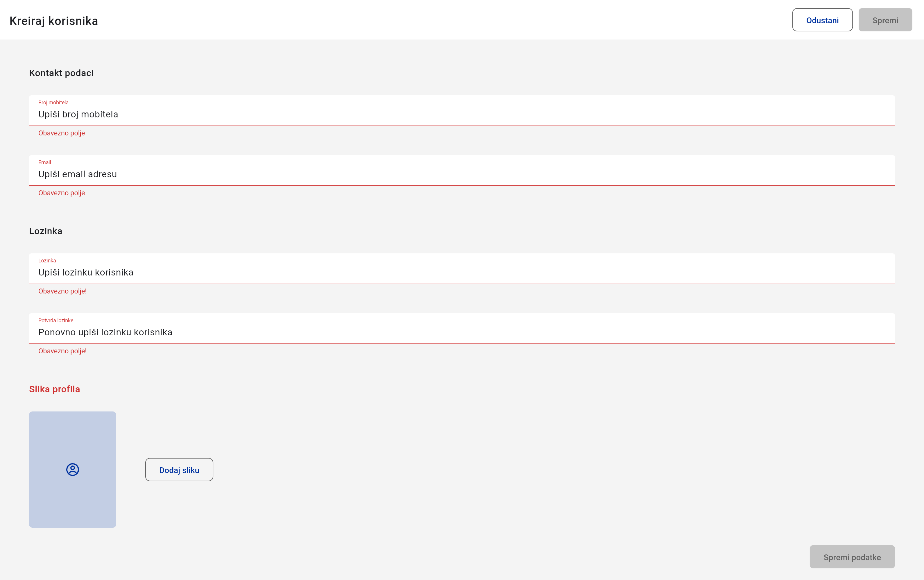Click the red 'Slika profila' heading

click(x=54, y=389)
